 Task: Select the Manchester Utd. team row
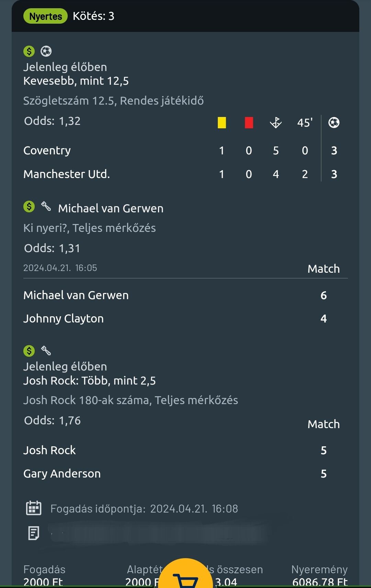67,174
